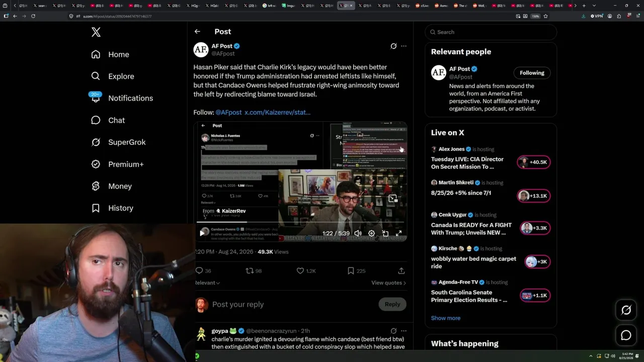Open the @AFpost mention link in the post
644x362 pixels.
coord(228,112)
